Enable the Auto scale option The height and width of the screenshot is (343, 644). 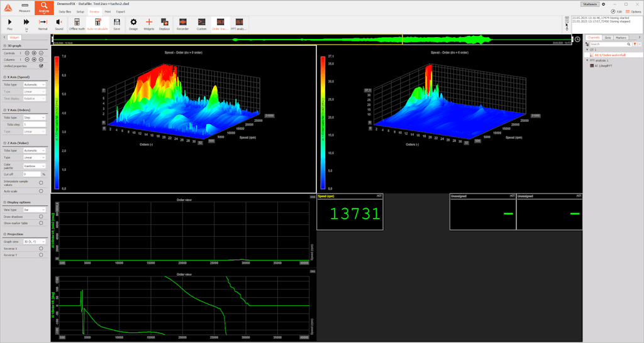[x=41, y=191]
